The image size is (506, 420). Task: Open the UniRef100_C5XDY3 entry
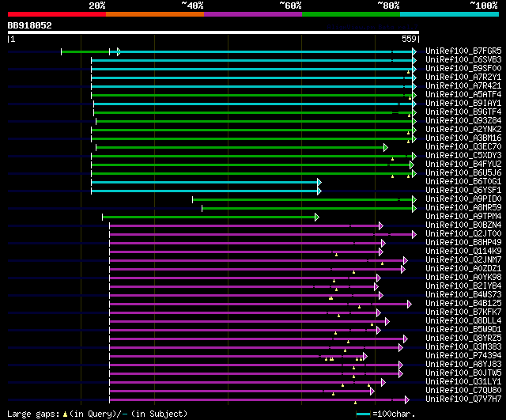463,156
